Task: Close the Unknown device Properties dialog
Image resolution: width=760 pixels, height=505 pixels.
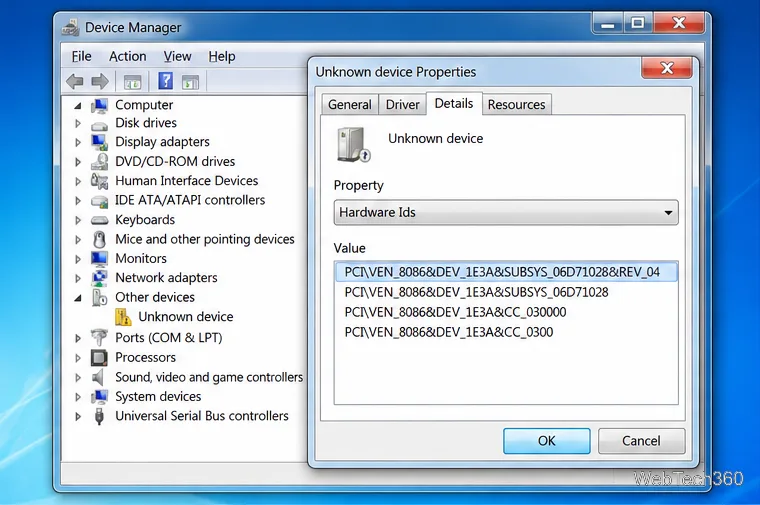Action: [x=667, y=68]
